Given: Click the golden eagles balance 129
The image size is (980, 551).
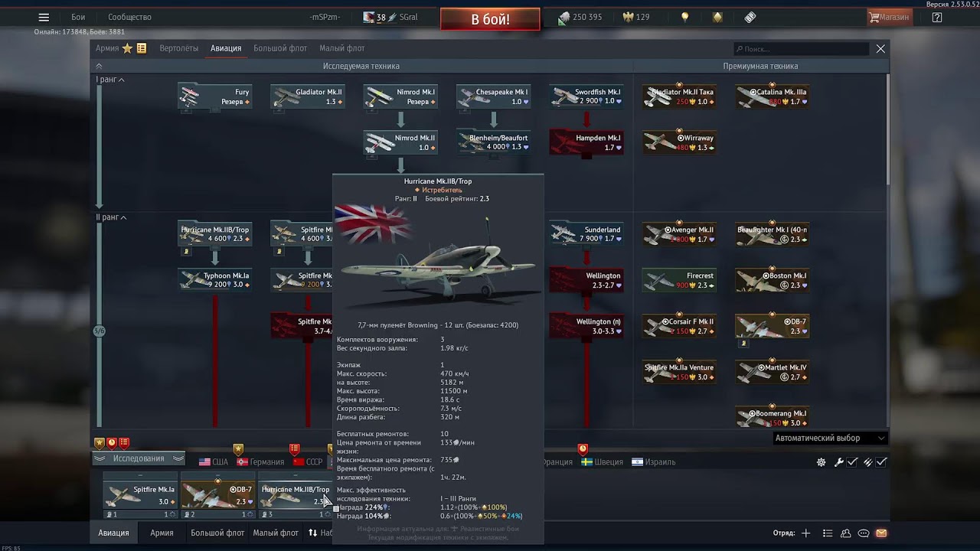Looking at the screenshot, I should click(637, 17).
